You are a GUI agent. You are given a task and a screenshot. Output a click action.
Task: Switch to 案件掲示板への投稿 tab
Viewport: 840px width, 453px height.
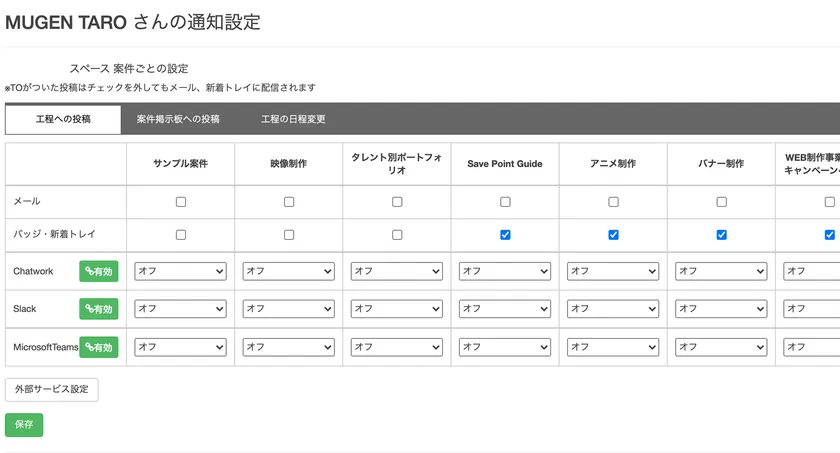pyautogui.click(x=178, y=119)
